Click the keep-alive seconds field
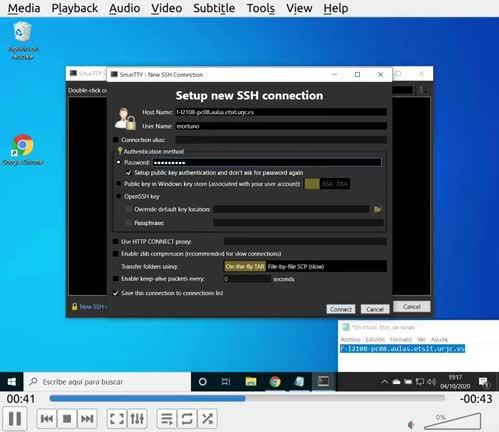This screenshot has height=432, width=499. [x=247, y=279]
